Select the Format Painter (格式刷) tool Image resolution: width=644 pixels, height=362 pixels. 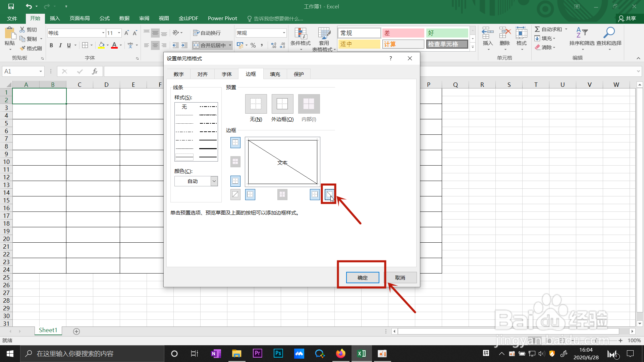click(x=31, y=48)
